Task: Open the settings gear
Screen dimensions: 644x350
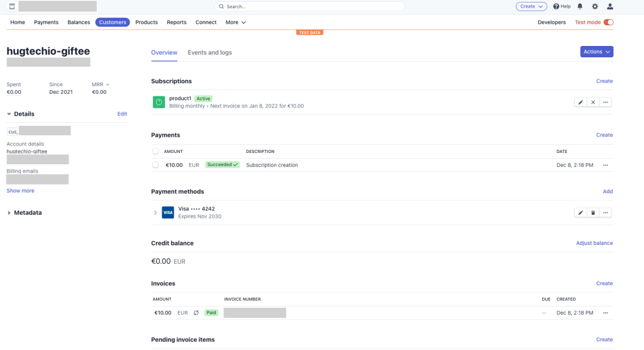Action: pyautogui.click(x=595, y=6)
